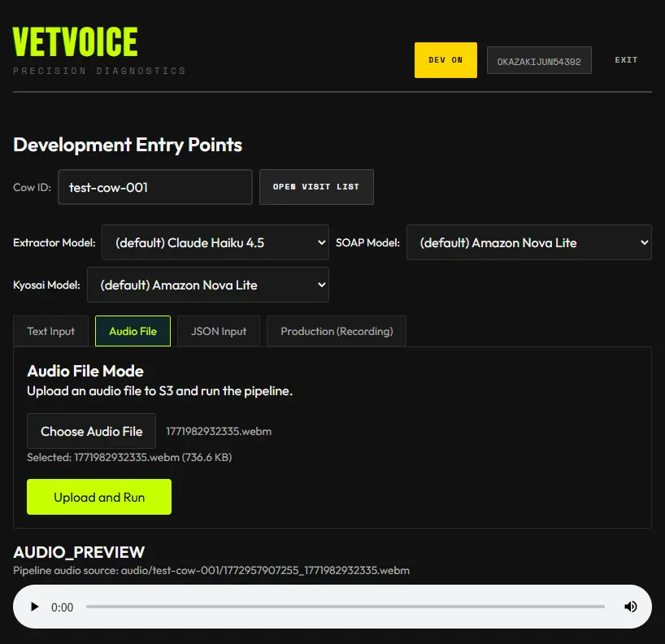Click the 'Kyosai Model:' label
Screen dimensions: 665x644
tap(46, 285)
